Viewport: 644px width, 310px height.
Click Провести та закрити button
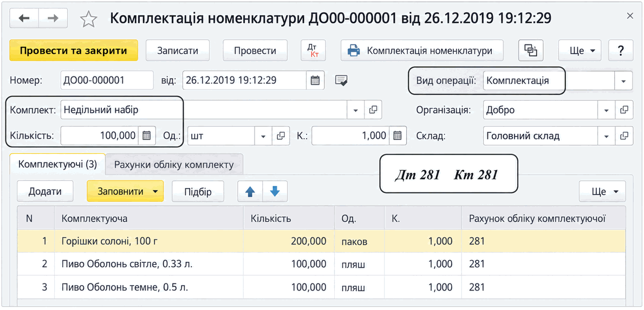pyautogui.click(x=74, y=50)
